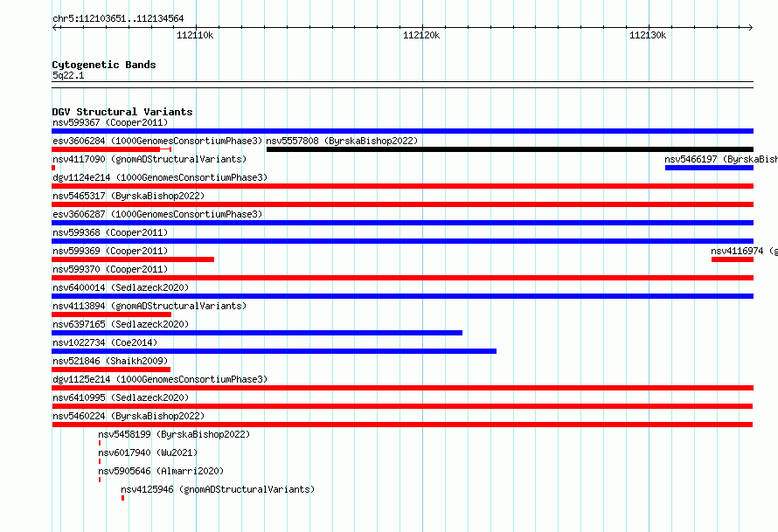This screenshot has height=532, width=778.
Task: Click the black nsv5557808 variant bar
Action: tap(510, 149)
